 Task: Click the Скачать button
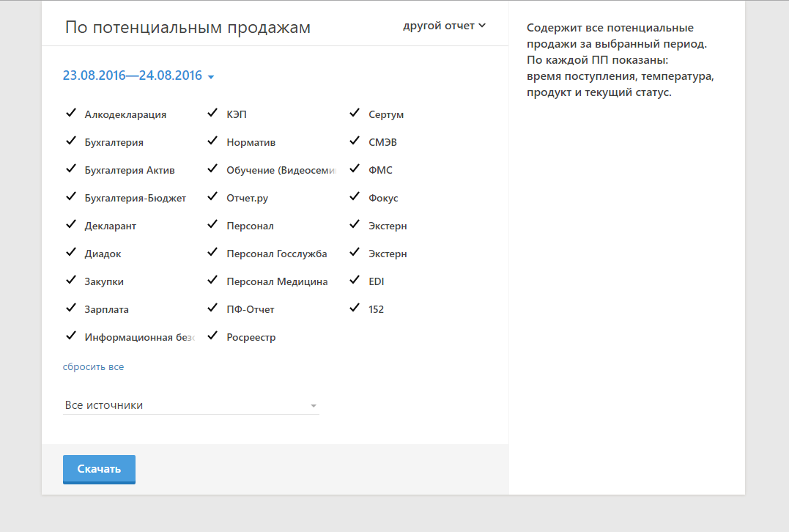[99, 469]
